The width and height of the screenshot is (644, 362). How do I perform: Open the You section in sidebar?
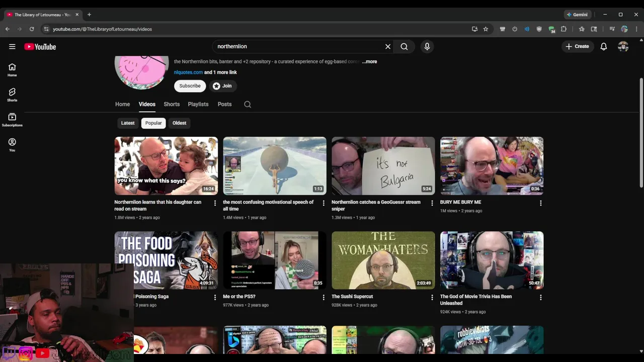click(12, 145)
